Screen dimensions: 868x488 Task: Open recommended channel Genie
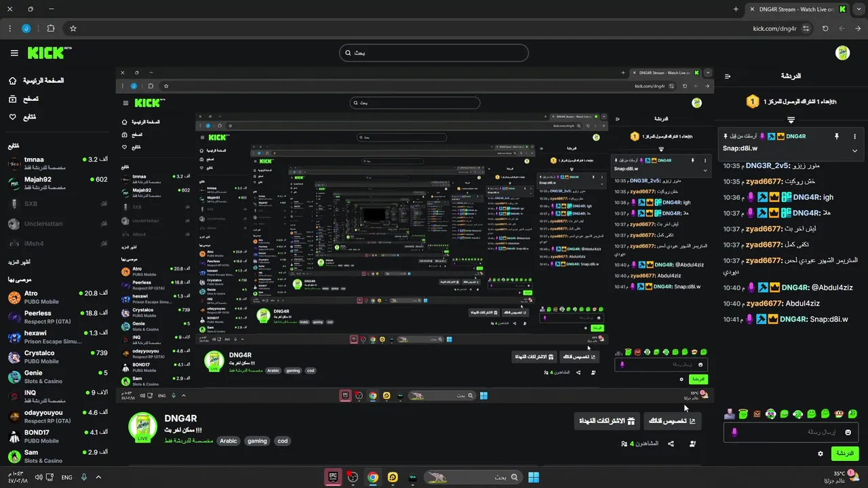[58, 377]
